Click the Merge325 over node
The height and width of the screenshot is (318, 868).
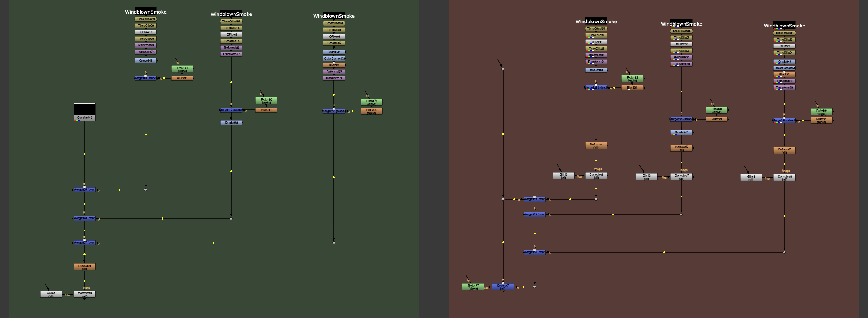(84, 190)
